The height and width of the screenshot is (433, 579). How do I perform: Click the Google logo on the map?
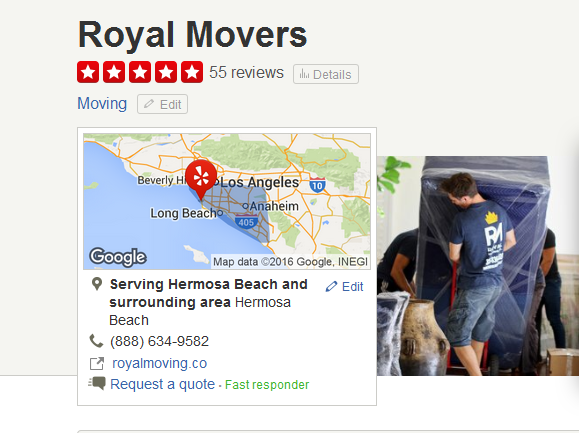point(118,257)
